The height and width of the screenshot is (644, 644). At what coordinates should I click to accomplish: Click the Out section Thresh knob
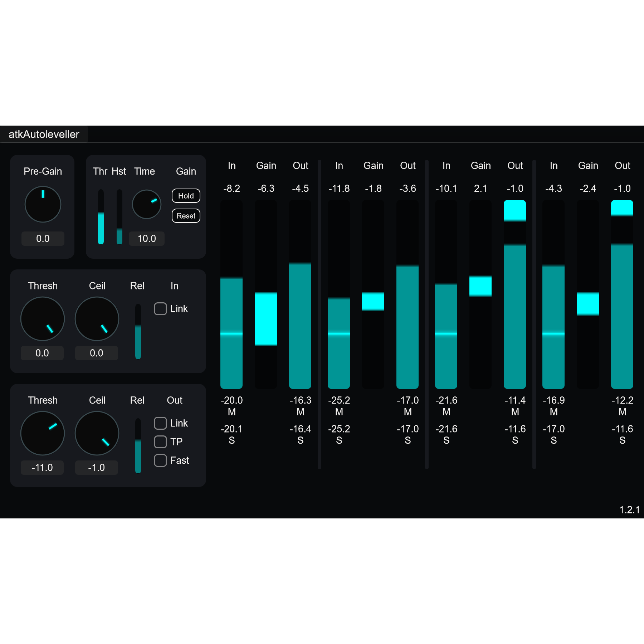tap(43, 433)
